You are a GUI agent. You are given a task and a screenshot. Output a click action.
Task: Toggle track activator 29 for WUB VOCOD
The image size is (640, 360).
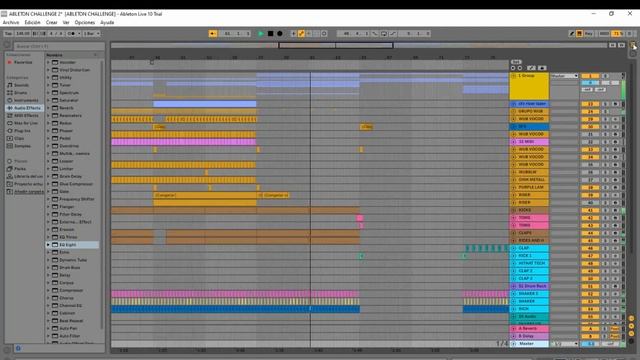click(x=590, y=119)
